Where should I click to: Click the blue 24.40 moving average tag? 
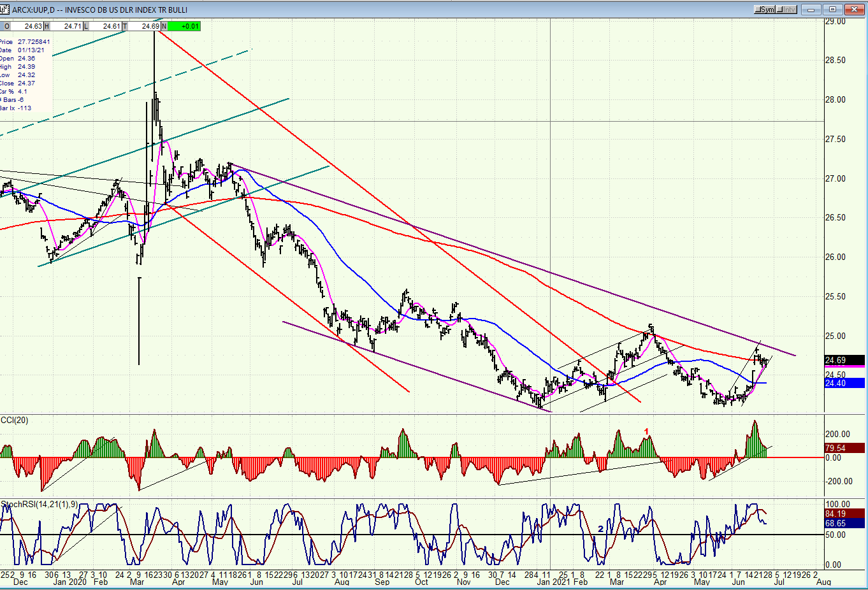click(x=844, y=383)
